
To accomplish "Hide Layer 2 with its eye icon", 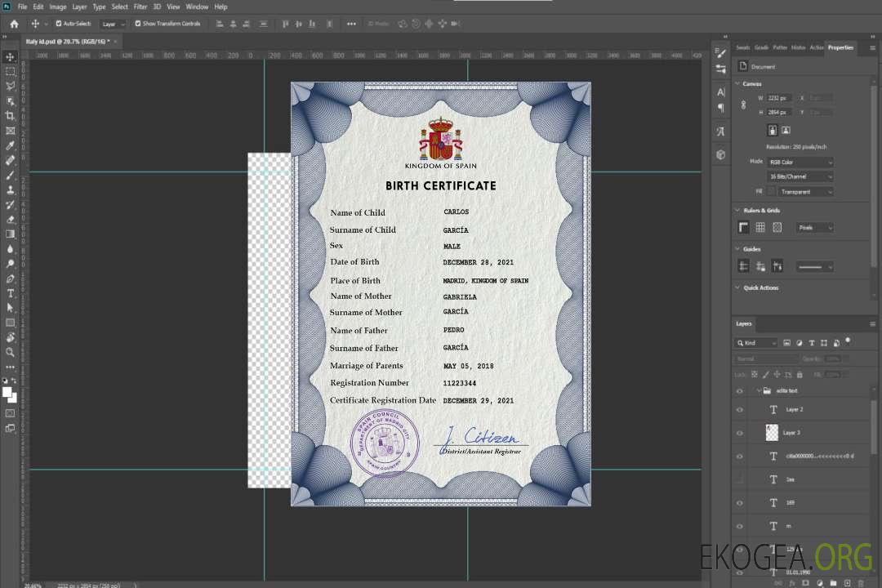I will pos(740,410).
